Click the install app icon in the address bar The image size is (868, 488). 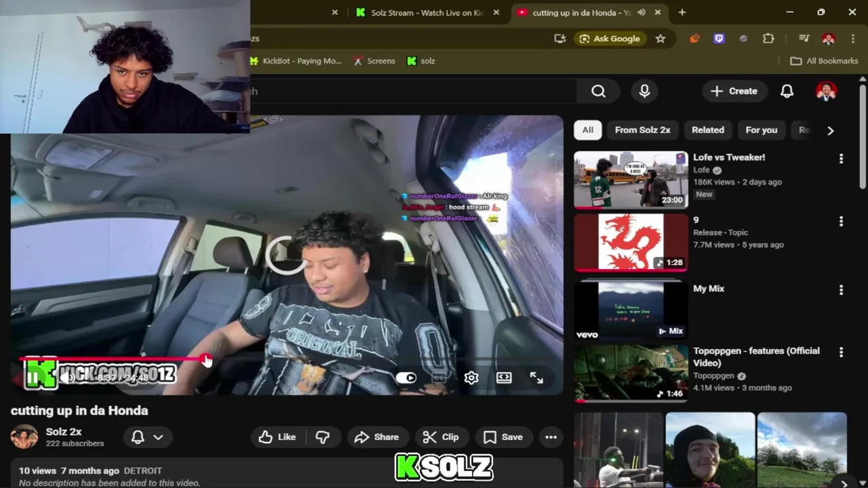tap(559, 39)
